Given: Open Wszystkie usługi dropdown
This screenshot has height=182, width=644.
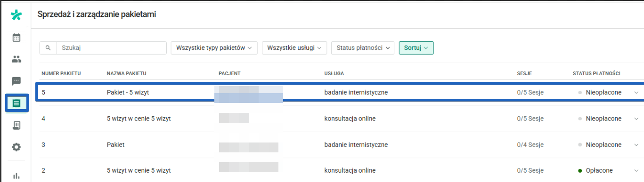Looking at the screenshot, I should (294, 47).
